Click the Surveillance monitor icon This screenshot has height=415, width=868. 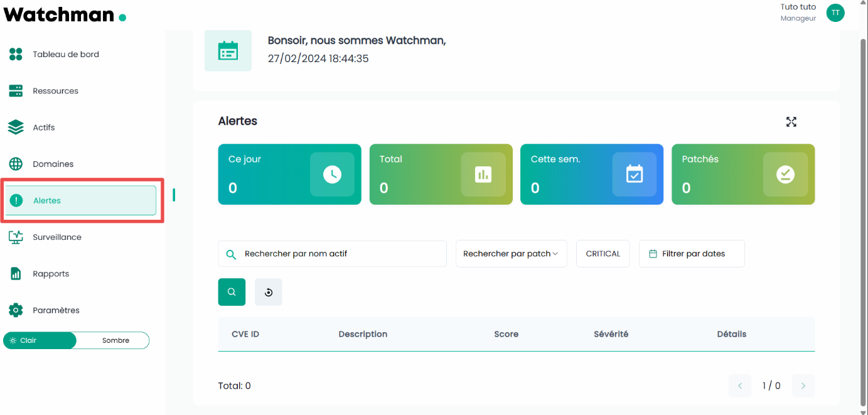pyautogui.click(x=16, y=237)
